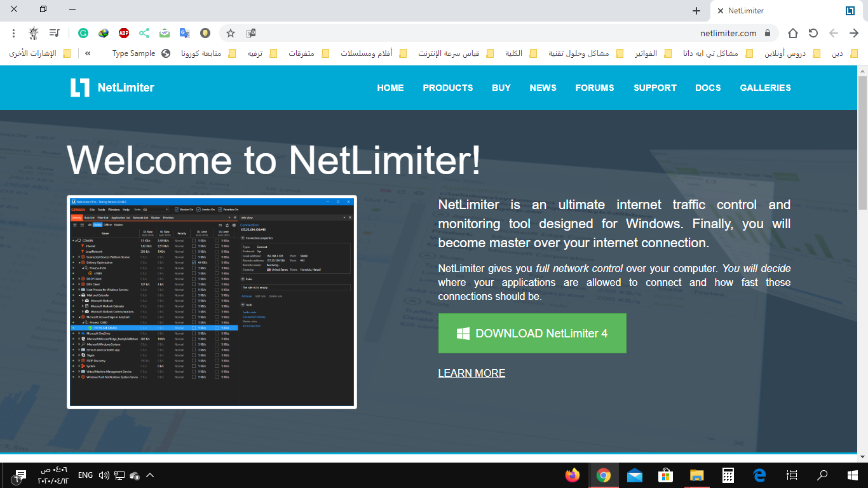Open Type Sample bookmark
The height and width of the screenshot is (488, 868).
click(141, 53)
